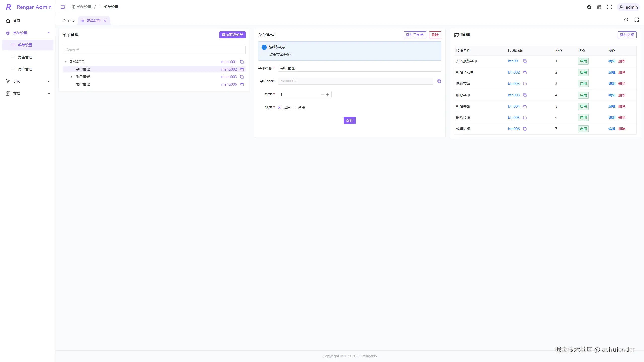The height and width of the screenshot is (362, 644).
Task: Click the copy icon beside the 菜单code field
Action: pos(439,81)
